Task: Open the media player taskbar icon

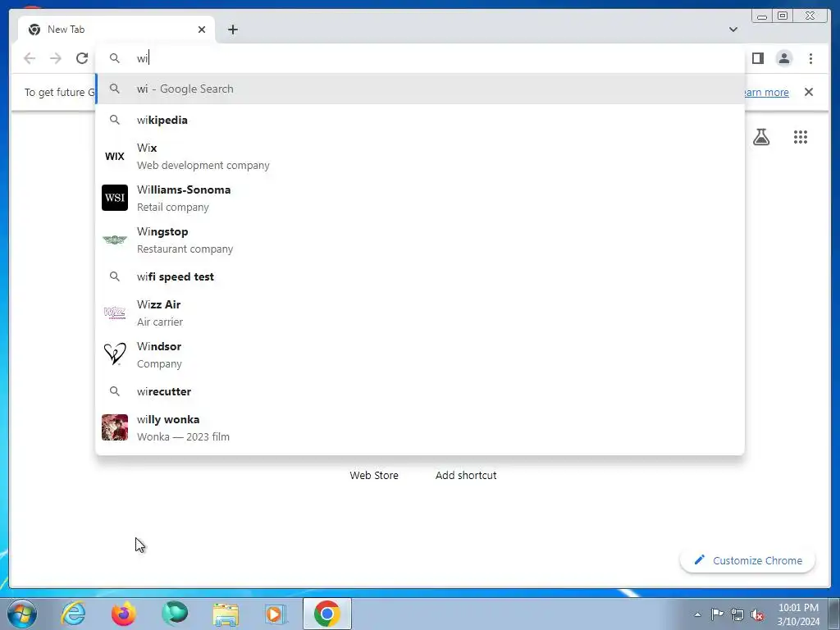Action: [x=276, y=614]
